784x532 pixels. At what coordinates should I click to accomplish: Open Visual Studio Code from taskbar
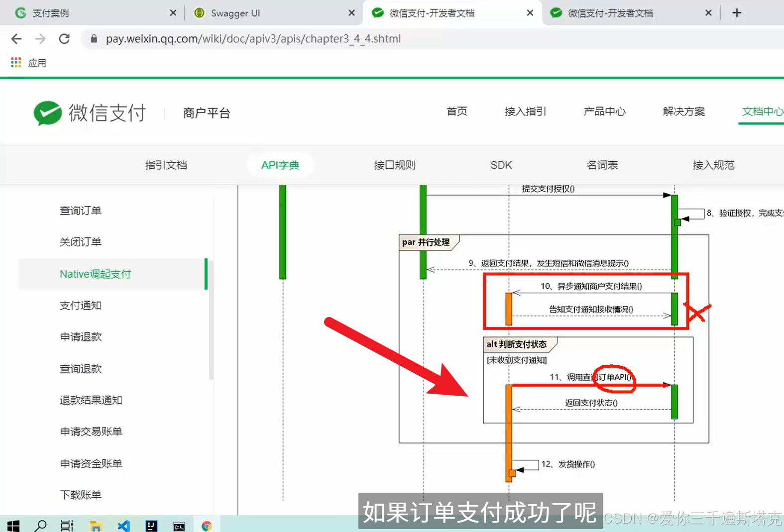click(124, 526)
